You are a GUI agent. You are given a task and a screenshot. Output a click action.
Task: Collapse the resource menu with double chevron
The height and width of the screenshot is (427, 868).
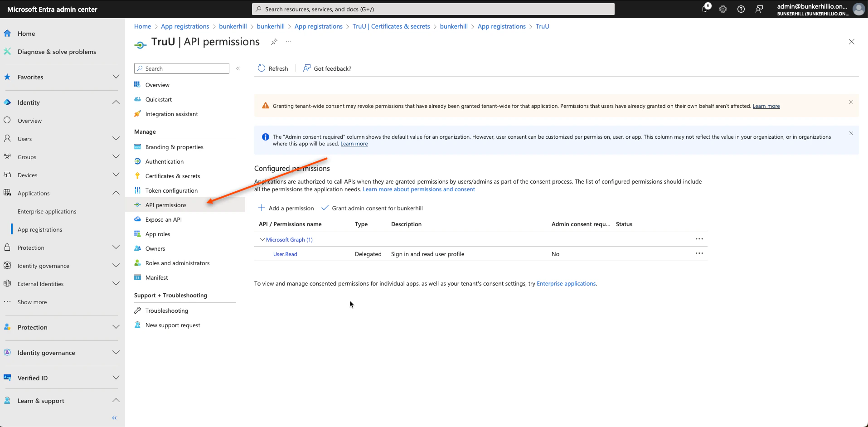238,68
